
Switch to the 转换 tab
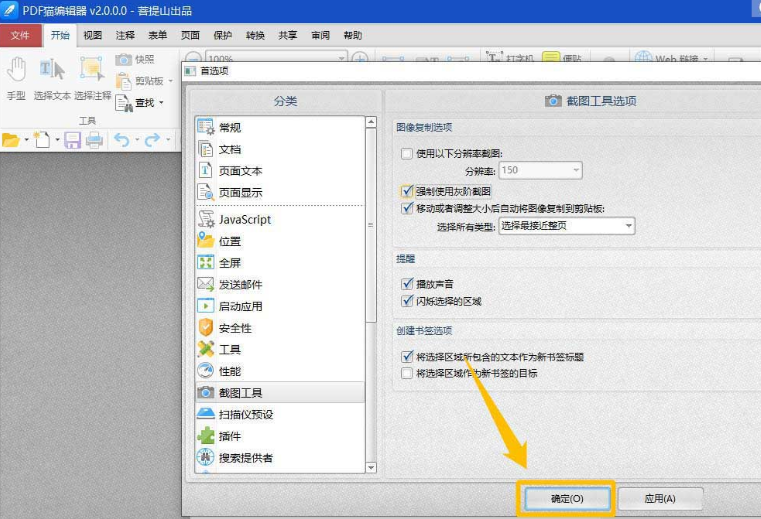(x=255, y=35)
